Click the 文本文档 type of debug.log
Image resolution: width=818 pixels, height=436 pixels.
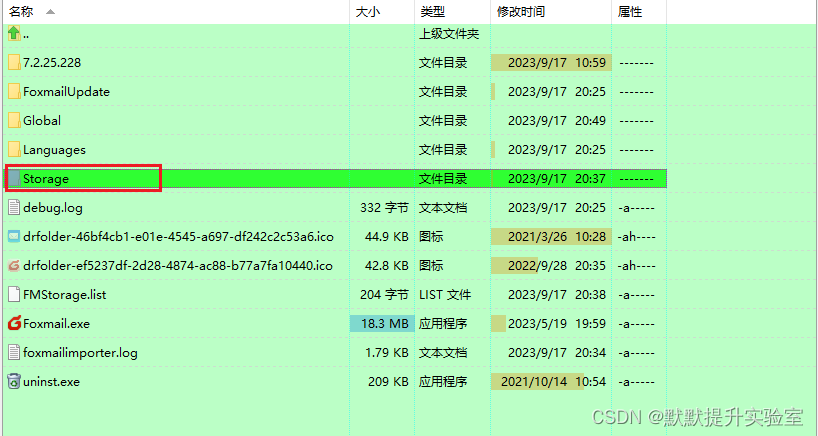443,208
